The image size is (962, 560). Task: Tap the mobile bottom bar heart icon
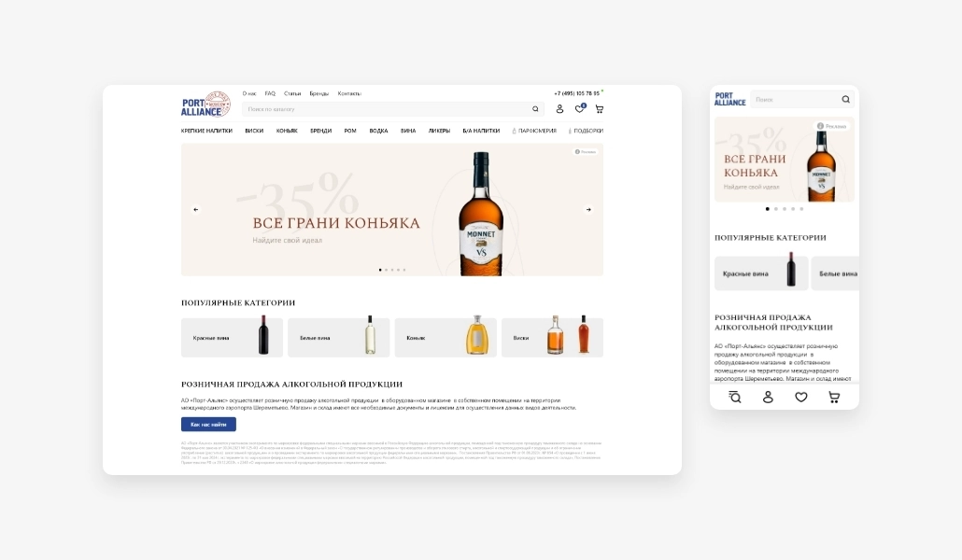pyautogui.click(x=800, y=397)
